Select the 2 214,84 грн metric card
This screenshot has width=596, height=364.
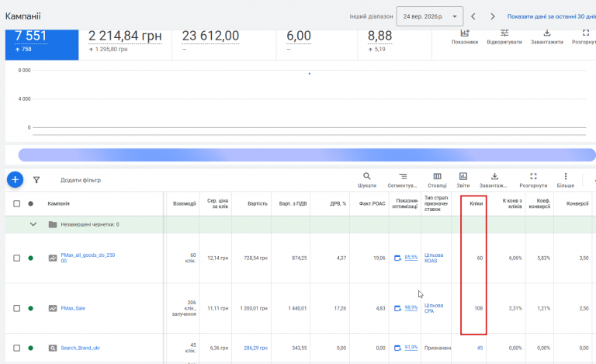coord(125,44)
